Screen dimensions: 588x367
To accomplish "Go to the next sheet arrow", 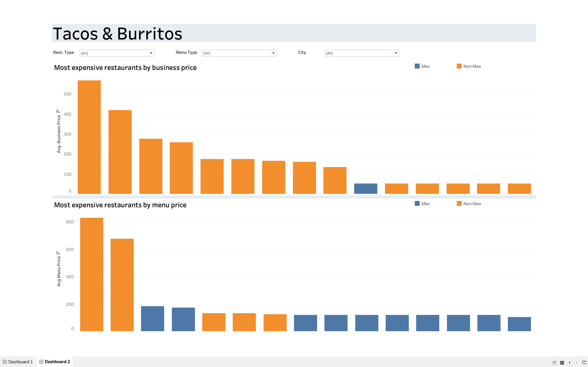I will pos(577,362).
